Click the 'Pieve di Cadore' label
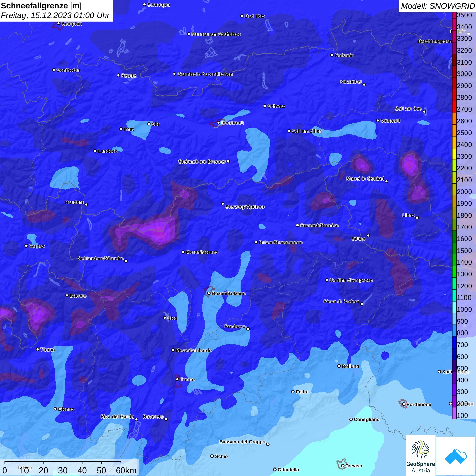Screen dimensions: 476x476 pos(341,301)
